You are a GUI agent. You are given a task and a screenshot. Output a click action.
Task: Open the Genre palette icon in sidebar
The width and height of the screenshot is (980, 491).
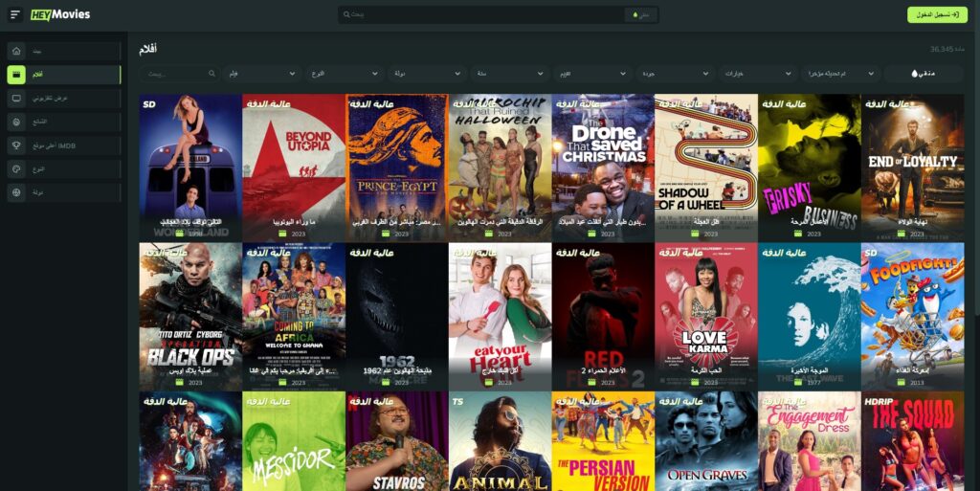(16, 169)
